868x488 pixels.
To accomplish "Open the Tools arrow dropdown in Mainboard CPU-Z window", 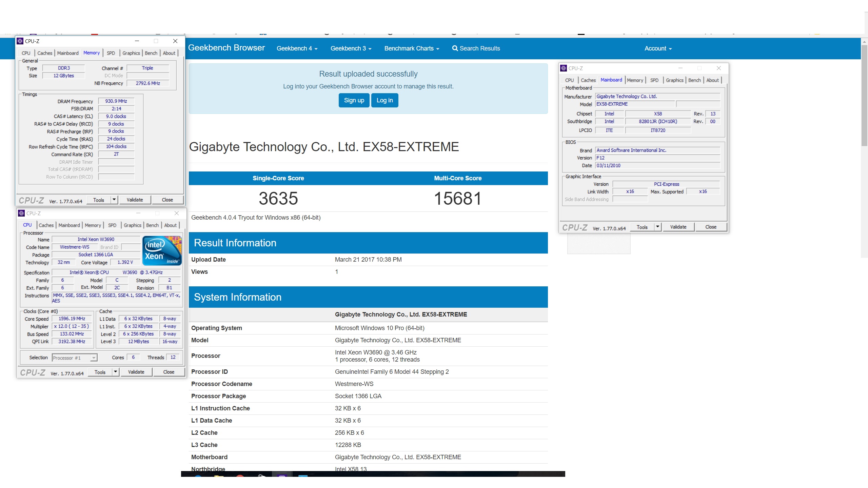I will click(658, 227).
